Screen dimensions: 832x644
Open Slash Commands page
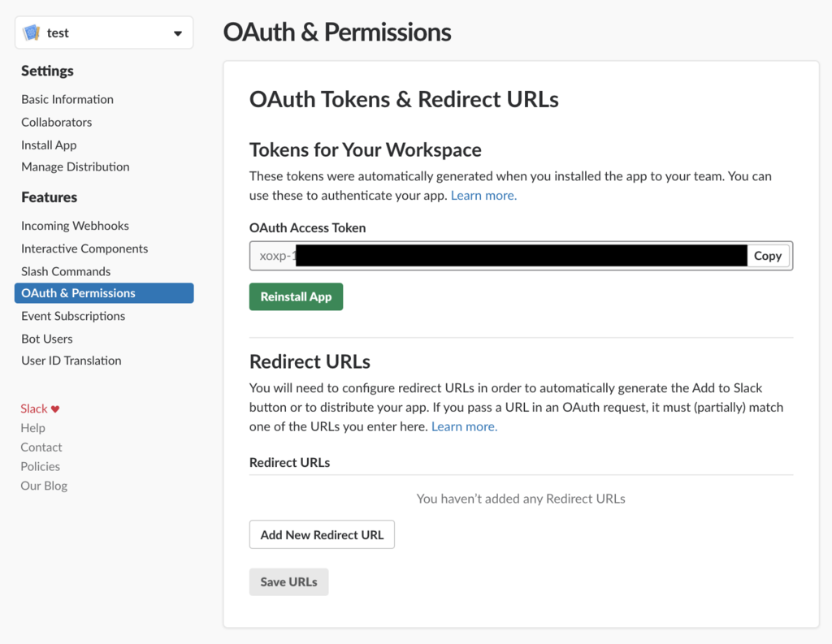point(66,271)
